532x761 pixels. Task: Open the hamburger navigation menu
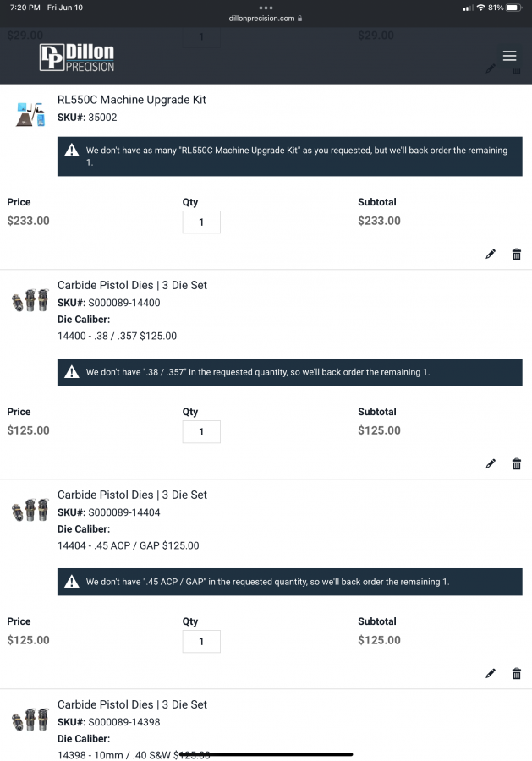coord(509,56)
